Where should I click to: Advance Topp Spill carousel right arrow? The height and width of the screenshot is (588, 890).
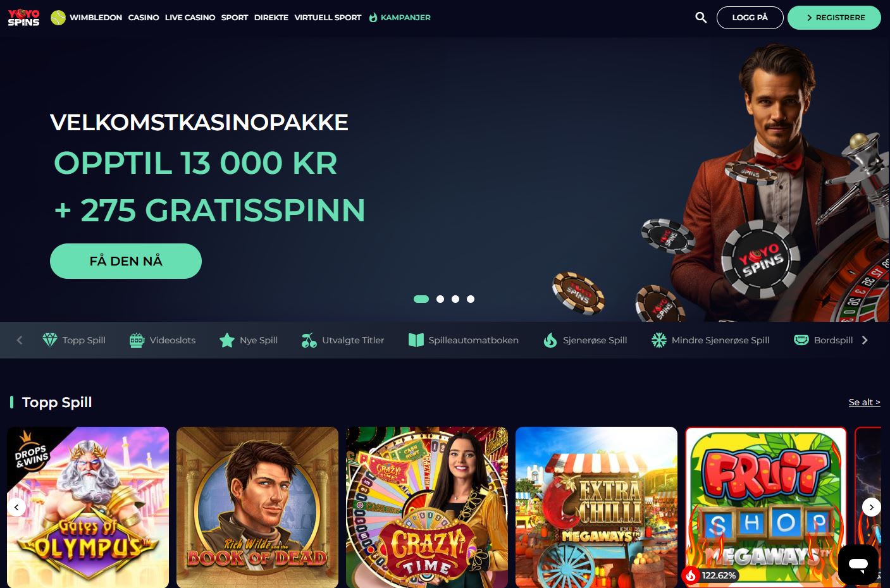coord(872,507)
